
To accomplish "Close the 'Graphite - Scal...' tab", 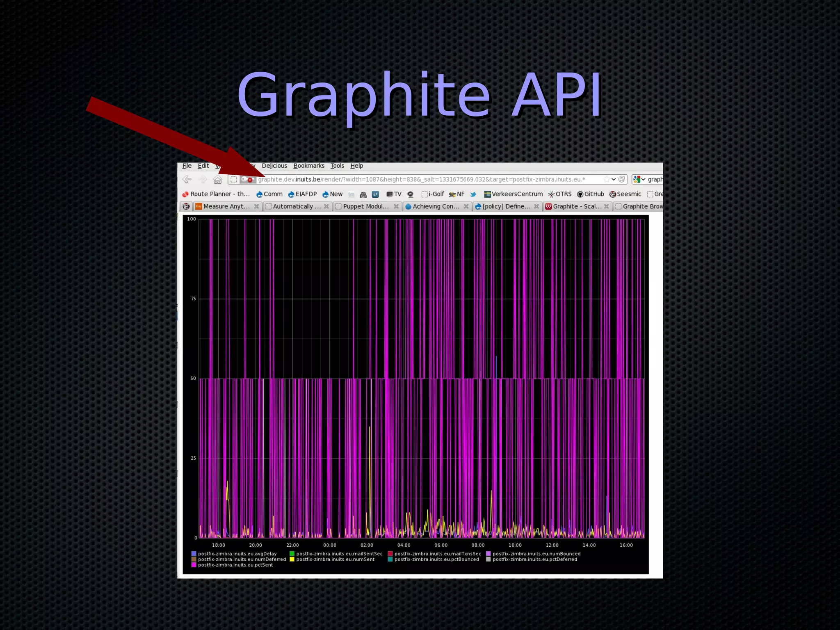I will click(x=606, y=206).
